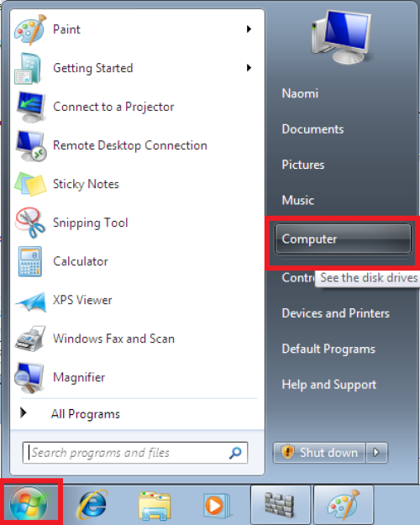
Task: Open Devices and Printers
Action: click(336, 313)
